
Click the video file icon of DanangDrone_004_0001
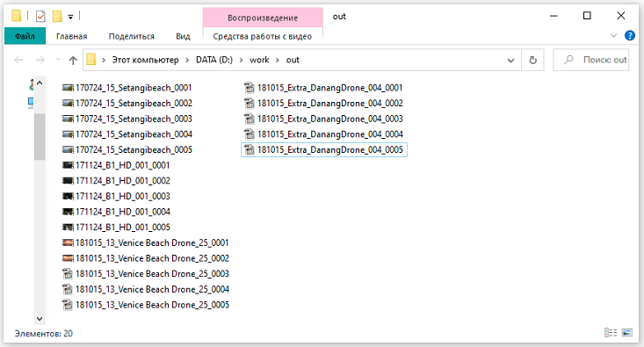250,88
